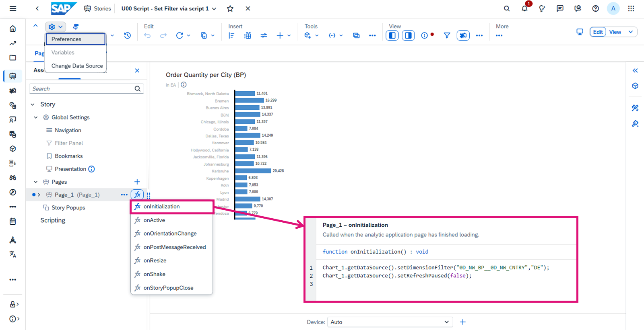
Task: Open the user profile avatar
Action: pos(613,8)
